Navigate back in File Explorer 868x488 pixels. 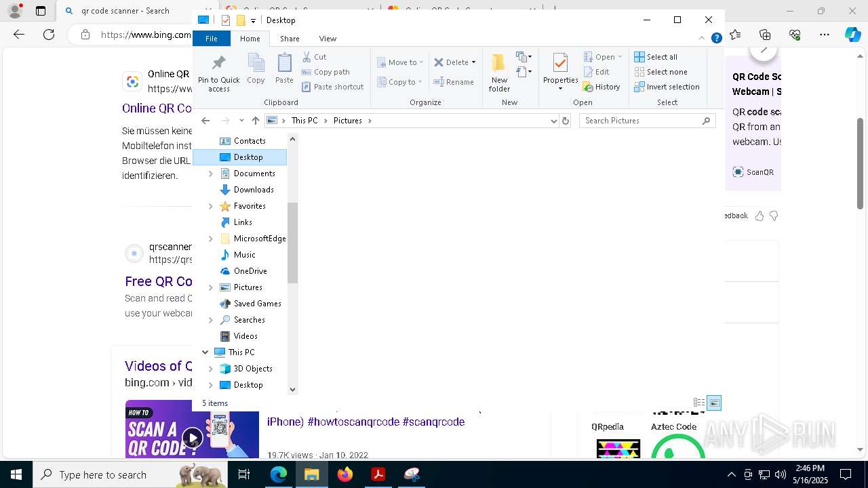click(x=205, y=121)
